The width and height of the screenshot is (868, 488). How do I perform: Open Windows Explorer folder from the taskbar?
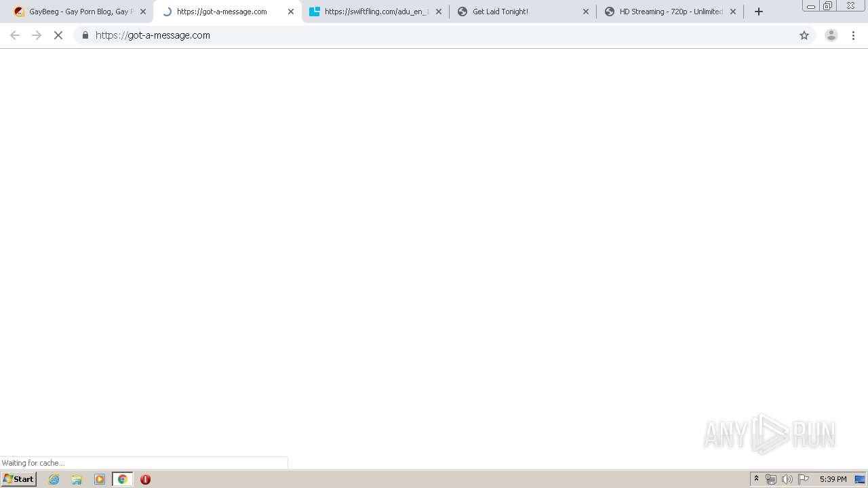coord(77,479)
